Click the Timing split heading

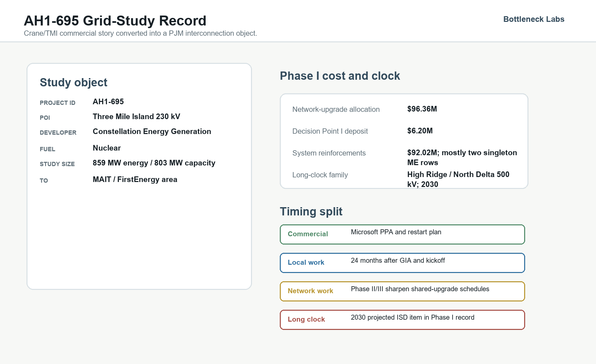pos(311,211)
